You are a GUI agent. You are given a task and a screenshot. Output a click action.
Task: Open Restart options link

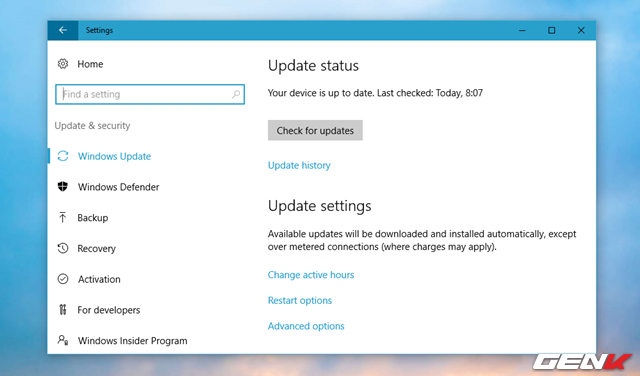pyautogui.click(x=300, y=300)
